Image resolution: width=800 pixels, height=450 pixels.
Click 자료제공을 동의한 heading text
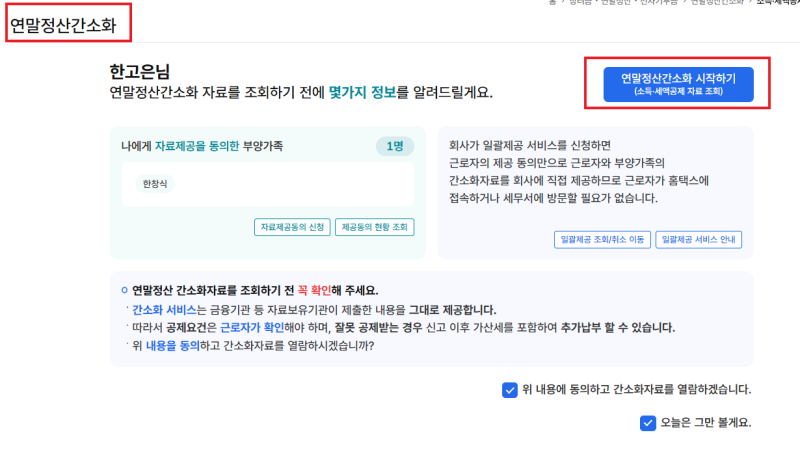(x=197, y=146)
